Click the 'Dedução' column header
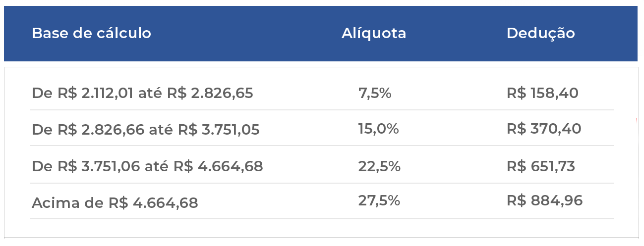Viewport: 644px width, 246px height. pos(540,33)
